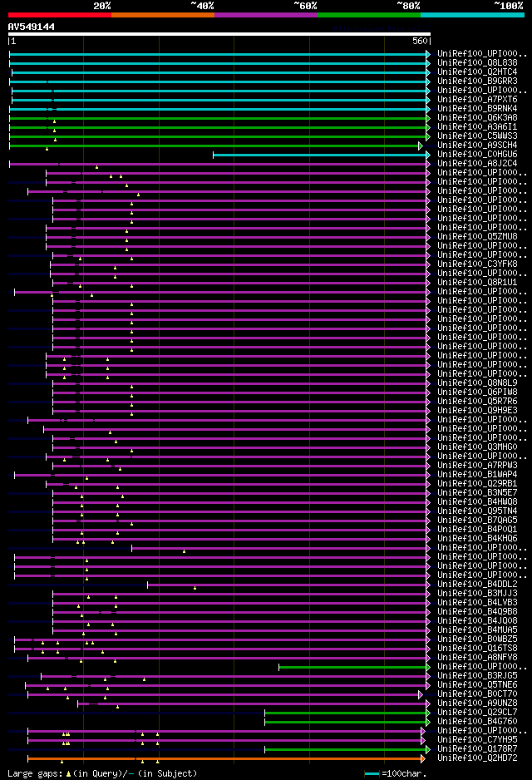The width and height of the screenshot is (532, 780).
Task: Click the red 20% legend segment
Action: [60, 15]
